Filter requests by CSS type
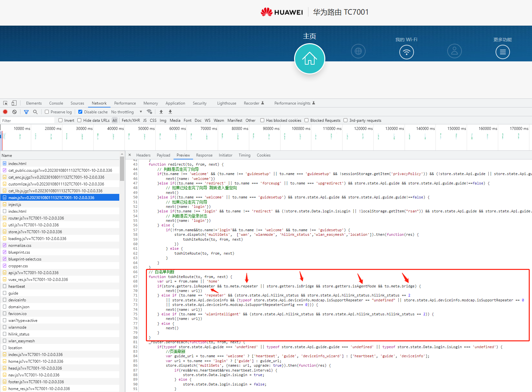Screen dimensions: 532x392 [x=153, y=120]
